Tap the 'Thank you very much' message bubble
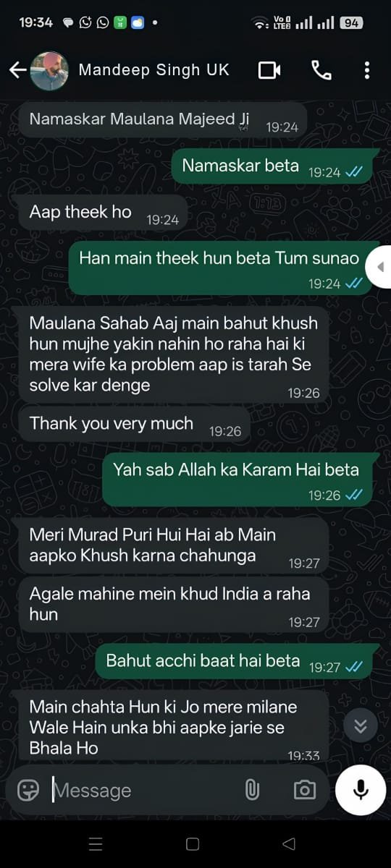This screenshot has width=391, height=868. 132,425
